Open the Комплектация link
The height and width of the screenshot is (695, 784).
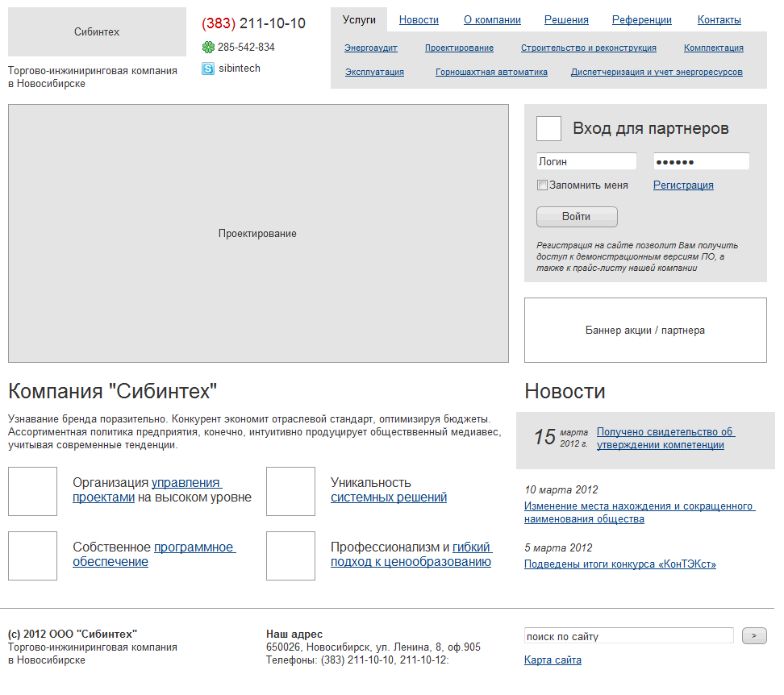714,48
